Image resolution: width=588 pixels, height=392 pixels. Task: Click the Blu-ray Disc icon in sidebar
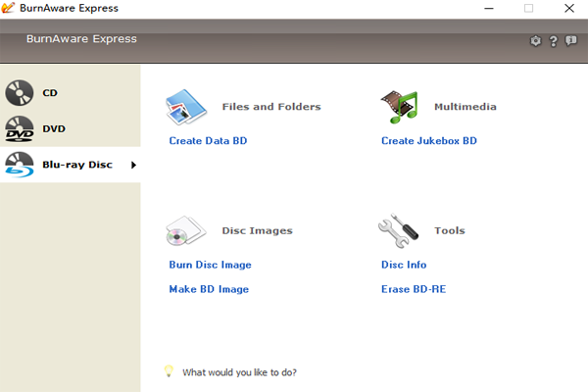[x=20, y=165]
